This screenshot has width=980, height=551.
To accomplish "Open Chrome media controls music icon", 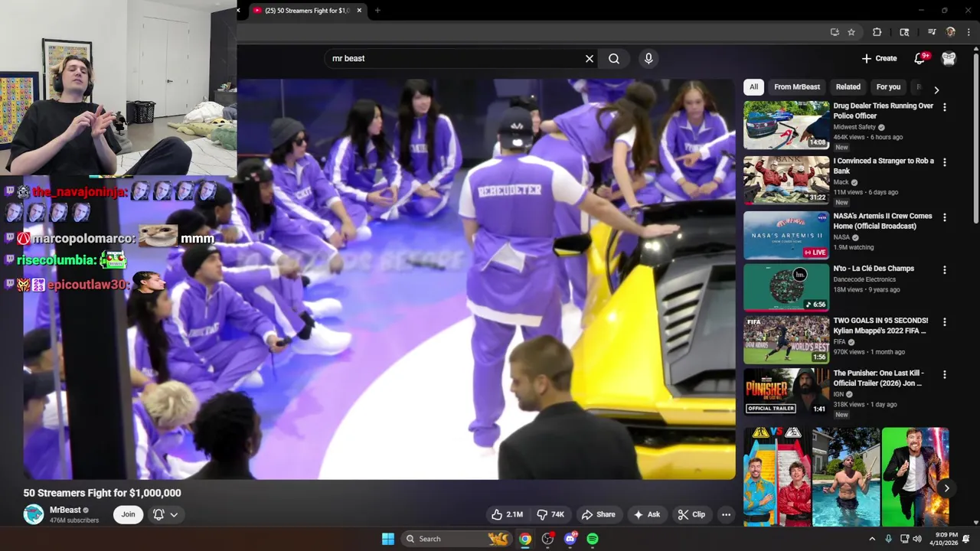I will 932,32.
